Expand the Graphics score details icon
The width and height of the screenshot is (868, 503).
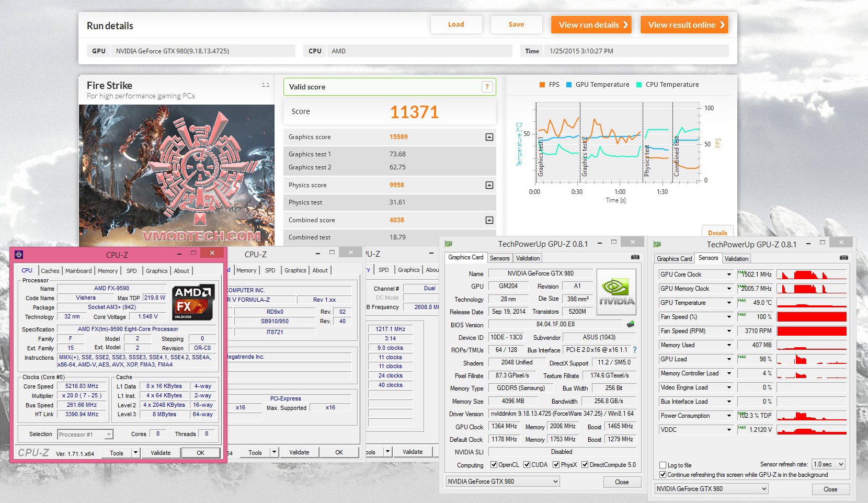(489, 137)
